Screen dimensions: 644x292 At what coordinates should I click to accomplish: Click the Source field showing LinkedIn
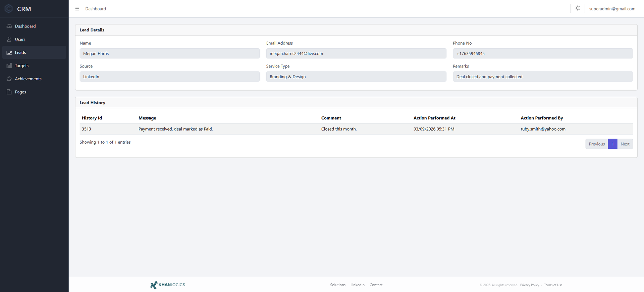(x=170, y=77)
